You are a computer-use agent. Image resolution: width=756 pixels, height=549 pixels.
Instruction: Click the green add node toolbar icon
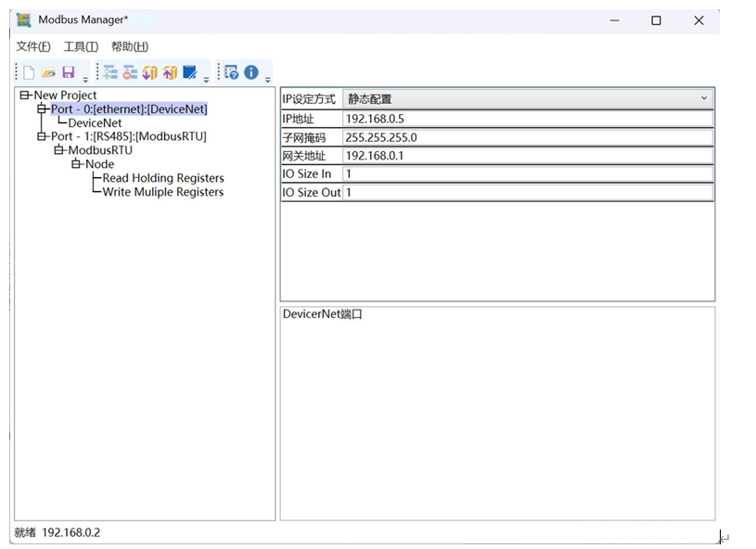pyautogui.click(x=110, y=72)
